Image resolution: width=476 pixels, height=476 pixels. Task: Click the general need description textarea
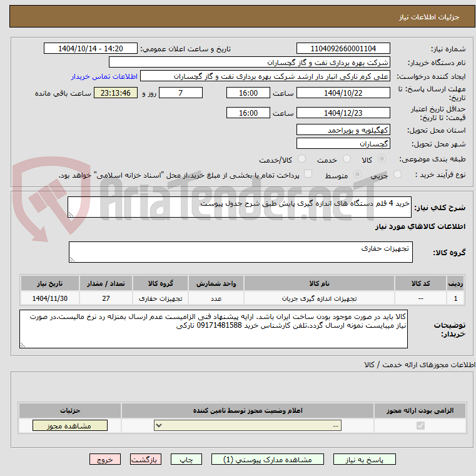pos(239,207)
